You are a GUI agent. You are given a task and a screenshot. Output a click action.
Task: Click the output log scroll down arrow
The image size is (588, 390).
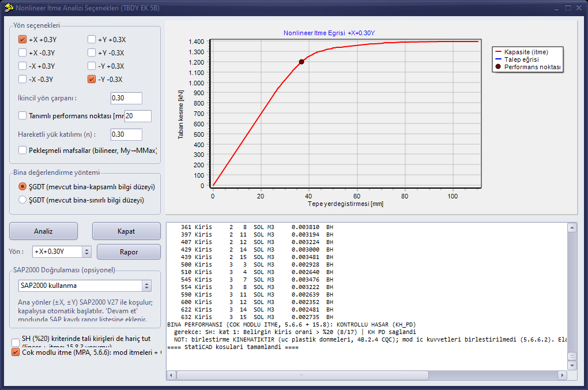pos(572,365)
